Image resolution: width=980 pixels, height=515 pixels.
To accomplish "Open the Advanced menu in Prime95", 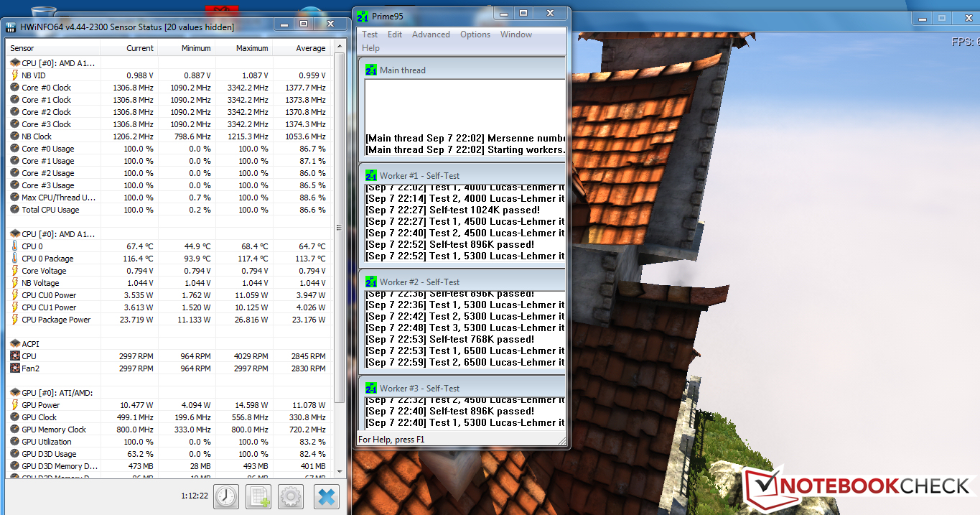I will (431, 34).
